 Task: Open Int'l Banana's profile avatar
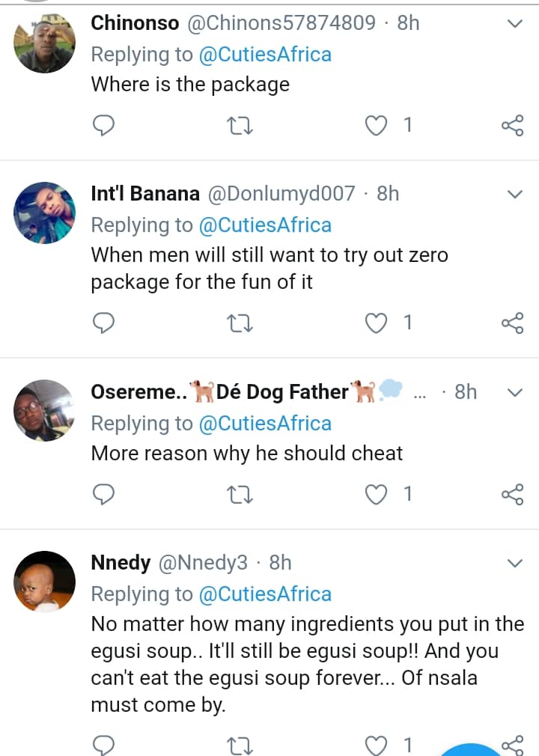45,213
